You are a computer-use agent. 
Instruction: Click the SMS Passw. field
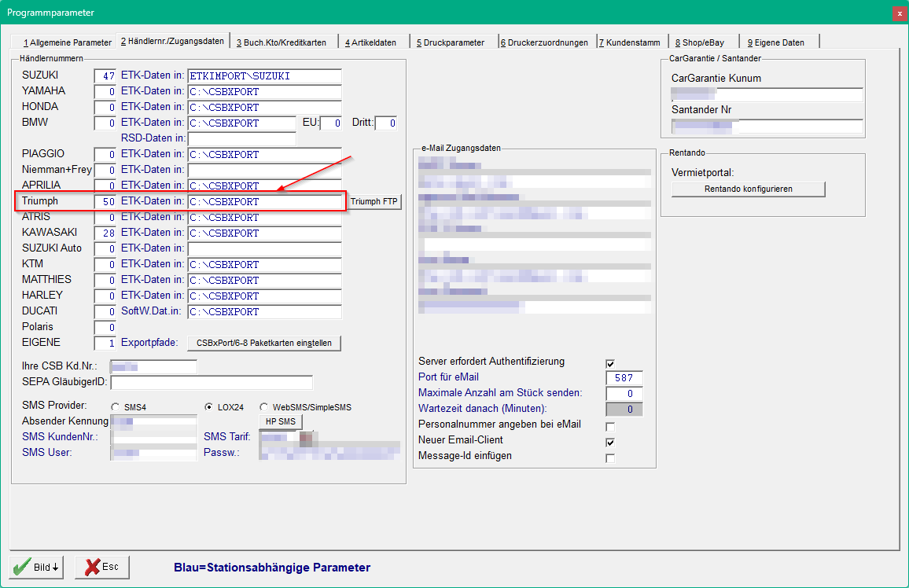point(329,453)
